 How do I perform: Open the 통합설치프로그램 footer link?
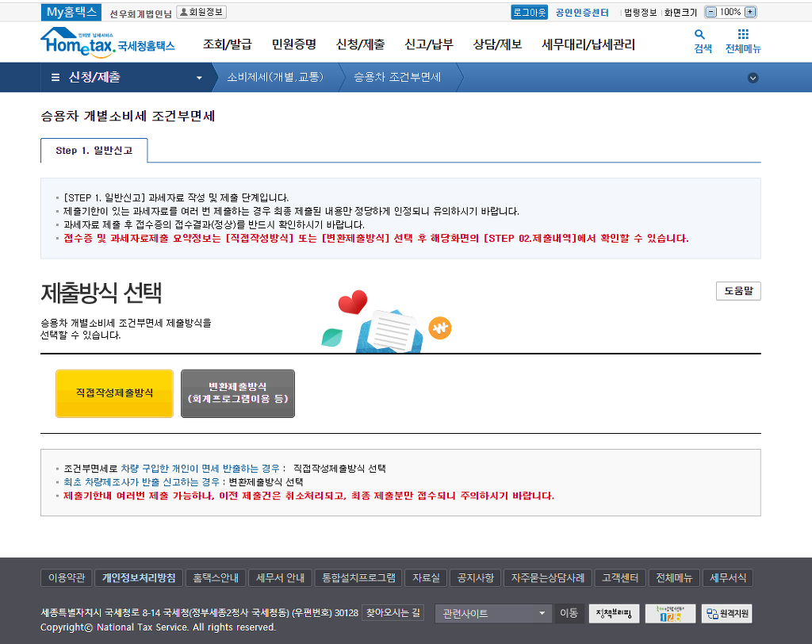coord(359,577)
